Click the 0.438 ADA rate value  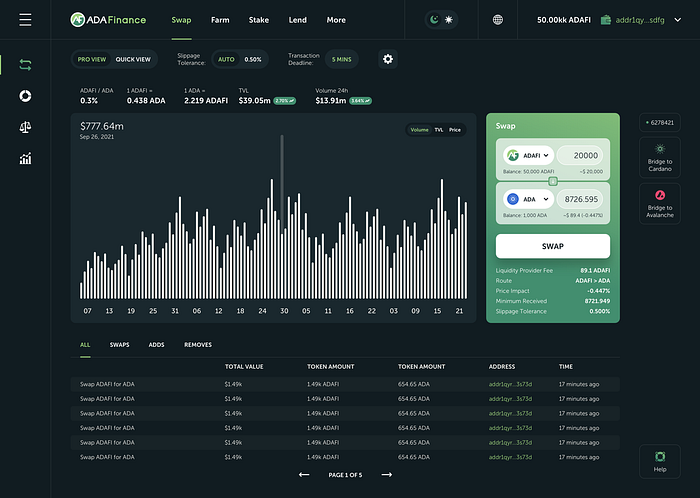pos(146,101)
